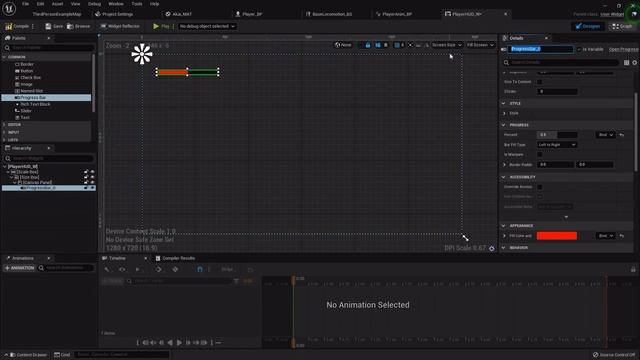640x360 pixels.
Task: Open the File menu
Action: [x=25, y=4]
